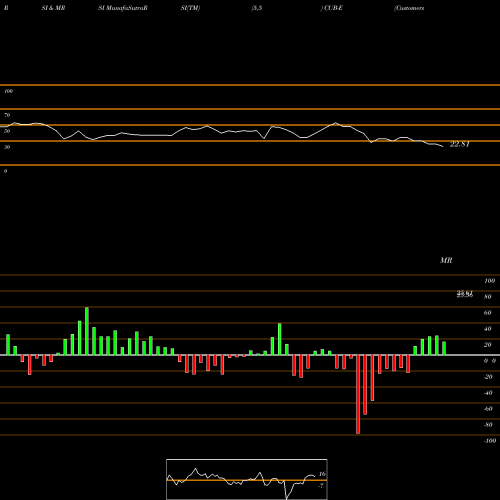Screen dimensions: 500x500
Task: Click the -60 label on MR axis
Action: tap(488, 409)
